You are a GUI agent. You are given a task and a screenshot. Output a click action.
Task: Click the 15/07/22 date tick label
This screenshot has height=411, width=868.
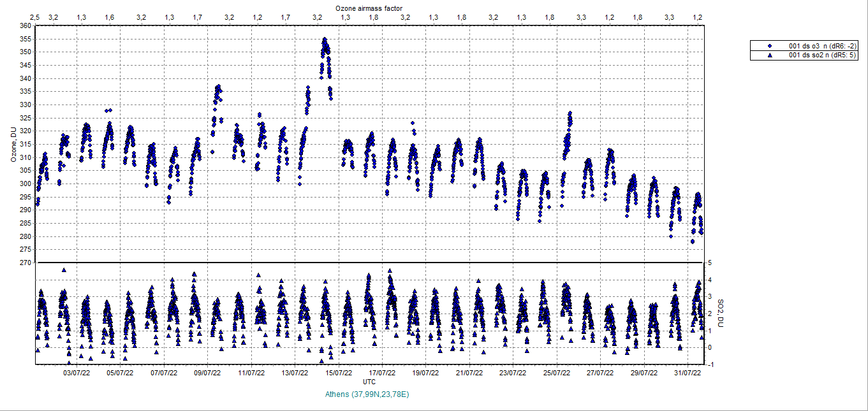point(339,373)
